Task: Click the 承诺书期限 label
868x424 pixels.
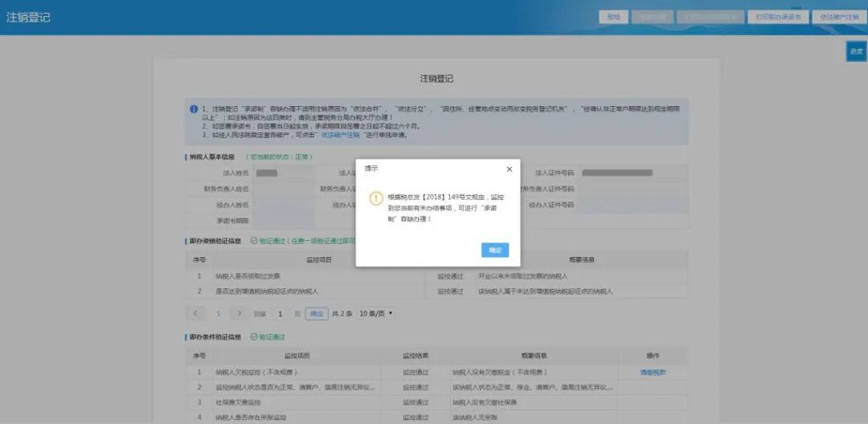Action: tap(232, 221)
